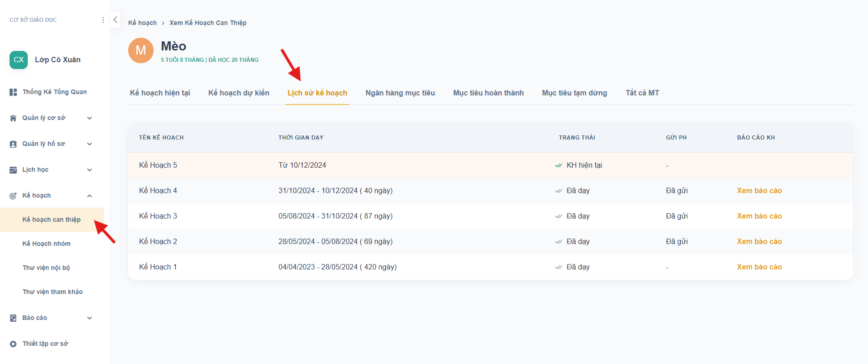Collapse the sidebar with the arrow button
868x364 pixels.
point(115,20)
